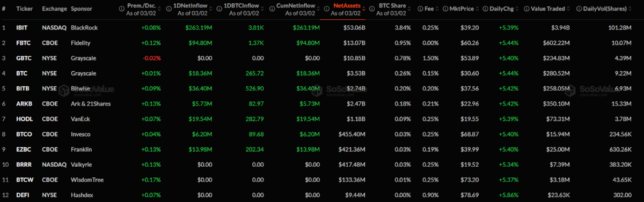The width and height of the screenshot is (644, 202).
Task: Sort by Prem./Dsc. using its arrow icon
Action: [159, 9]
